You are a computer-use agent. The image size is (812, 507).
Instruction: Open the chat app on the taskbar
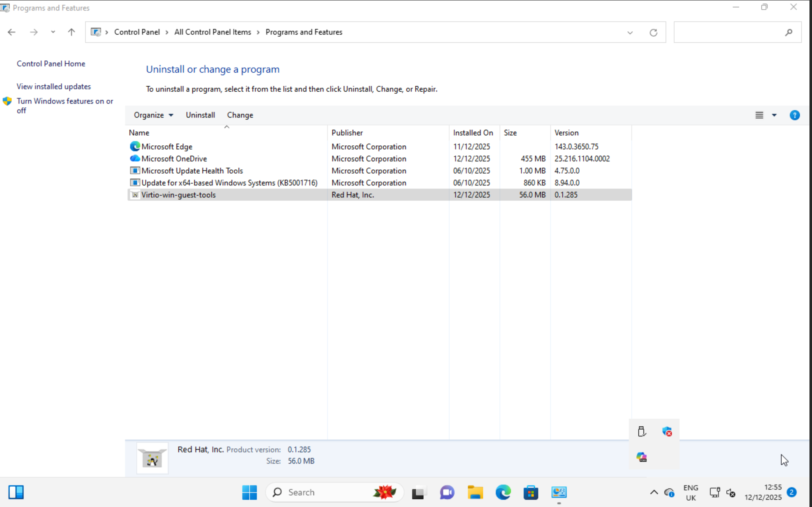[447, 492]
